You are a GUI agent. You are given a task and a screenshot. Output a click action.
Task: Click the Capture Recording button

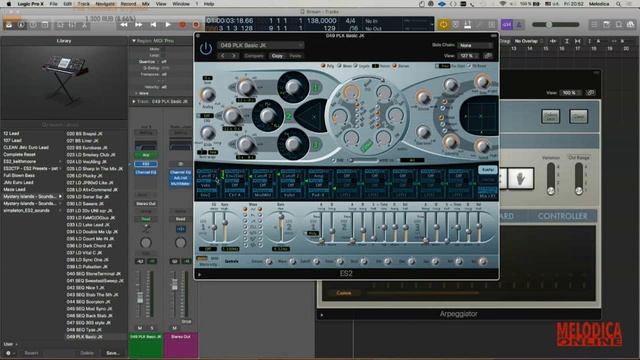(x=196, y=25)
